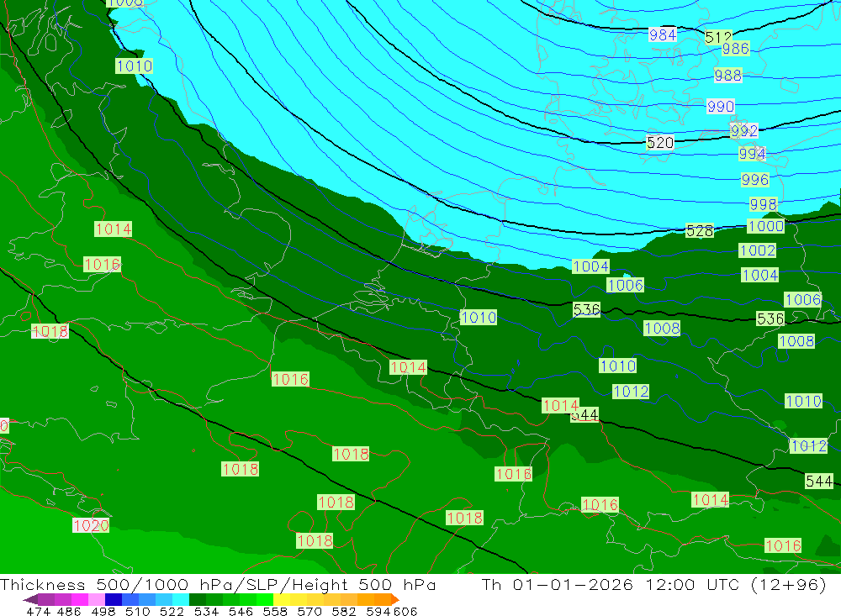Click the legend value 606
The width and height of the screenshot is (841, 616).
[405, 611]
